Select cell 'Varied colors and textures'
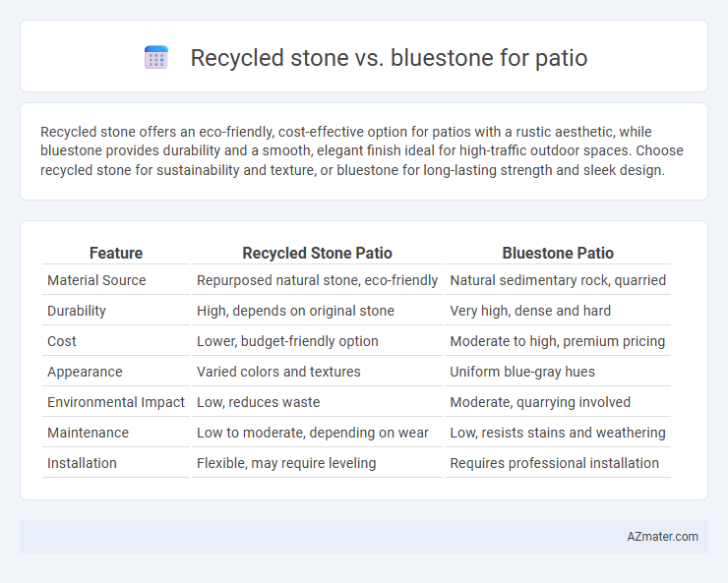 tap(317, 372)
